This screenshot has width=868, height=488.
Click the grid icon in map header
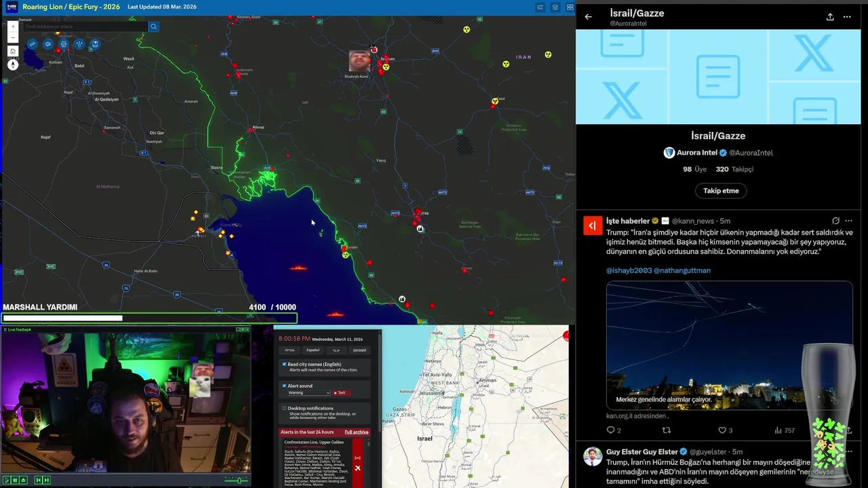570,7
